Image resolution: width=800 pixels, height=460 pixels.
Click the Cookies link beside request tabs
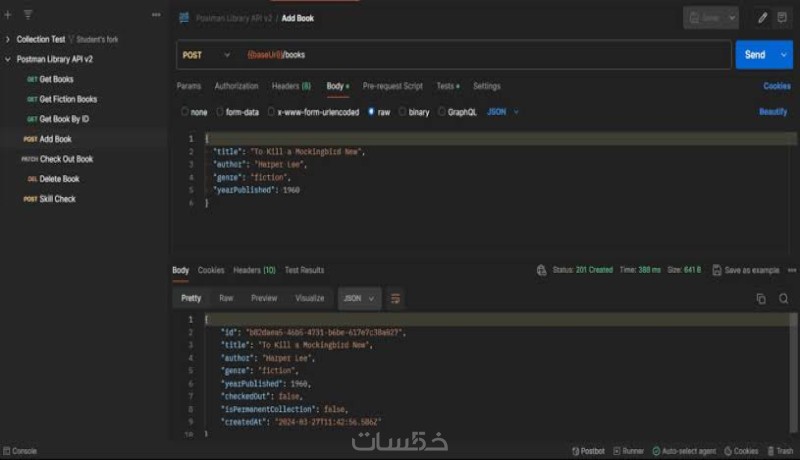[777, 86]
